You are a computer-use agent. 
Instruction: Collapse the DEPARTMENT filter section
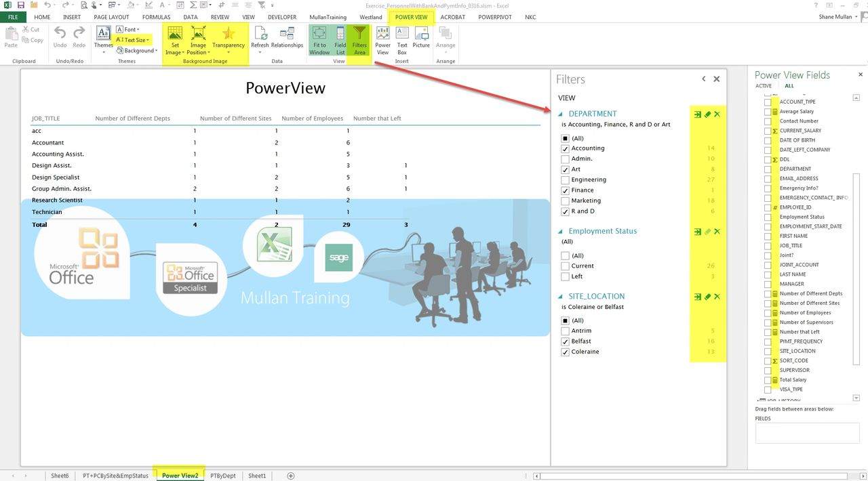click(x=561, y=114)
